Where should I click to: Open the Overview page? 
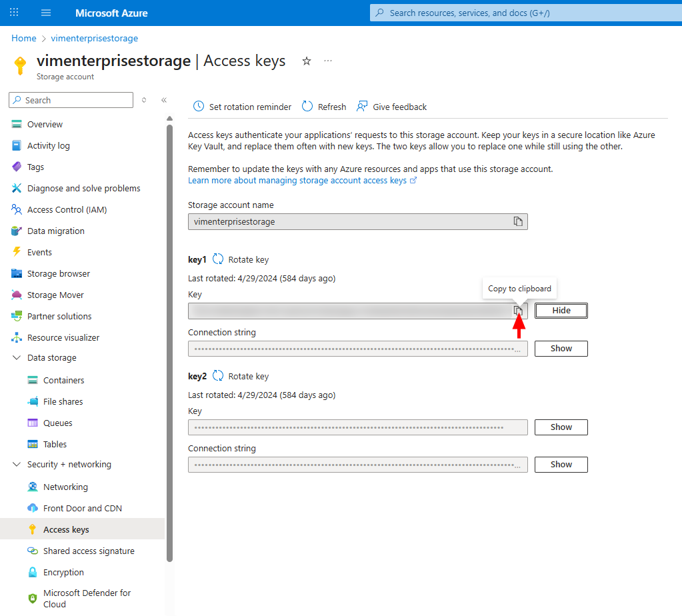coord(46,124)
